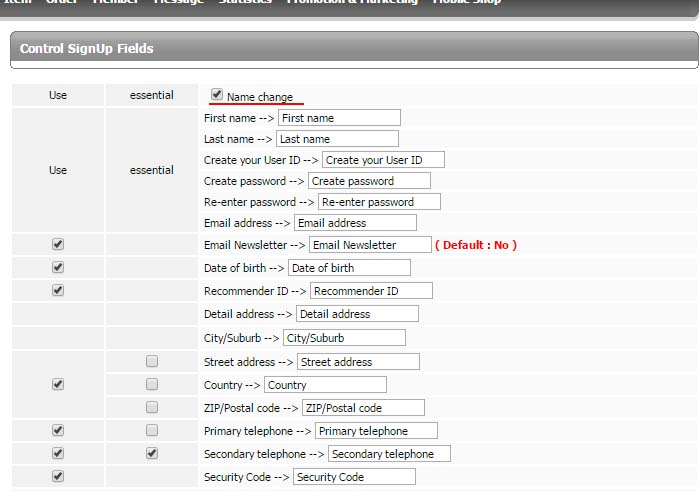
Task: Disable the Email Newsletter Use checkbox
Action: click(58, 244)
